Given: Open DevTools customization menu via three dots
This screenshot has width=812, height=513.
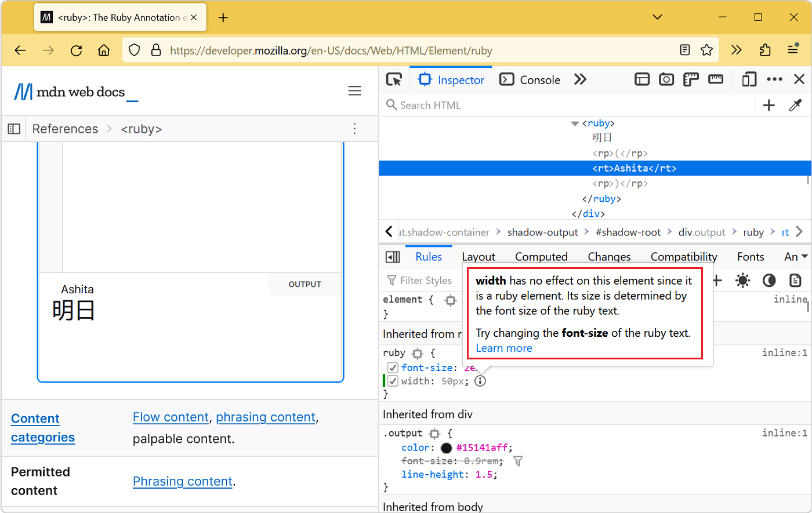Looking at the screenshot, I should click(775, 79).
